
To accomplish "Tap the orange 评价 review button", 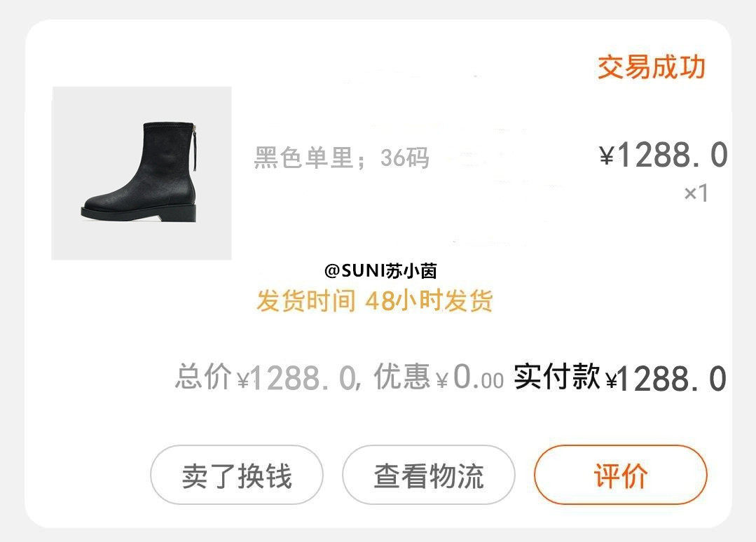I will click(x=621, y=475).
